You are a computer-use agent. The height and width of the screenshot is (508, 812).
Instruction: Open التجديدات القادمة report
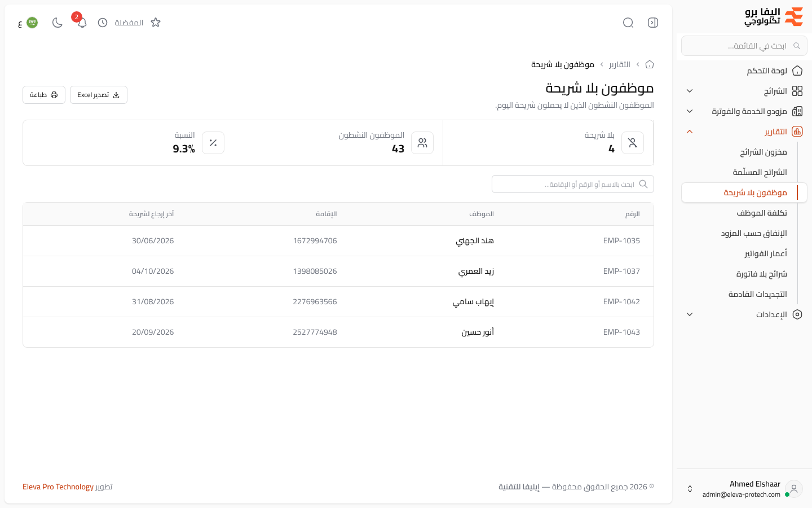(757, 294)
